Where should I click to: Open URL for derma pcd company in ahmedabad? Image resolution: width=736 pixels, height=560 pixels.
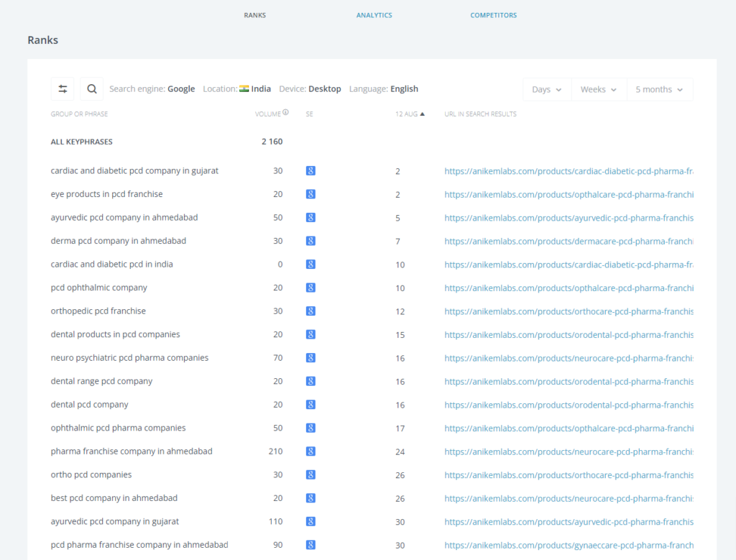coord(569,242)
